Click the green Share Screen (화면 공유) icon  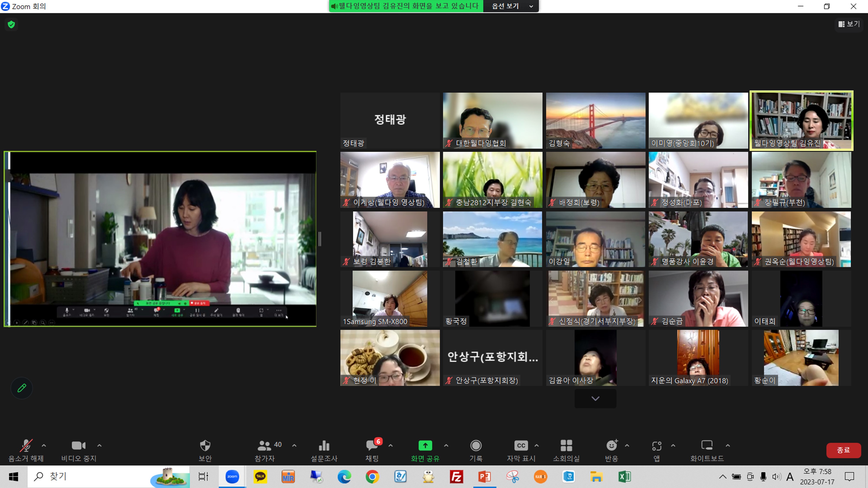(425, 446)
